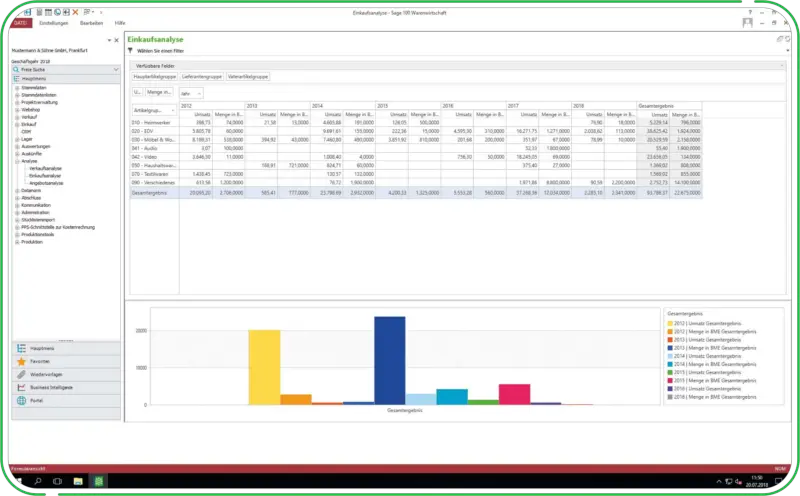Click the Lieferantengruppe field button
This screenshot has width=800, height=496.
tap(202, 75)
